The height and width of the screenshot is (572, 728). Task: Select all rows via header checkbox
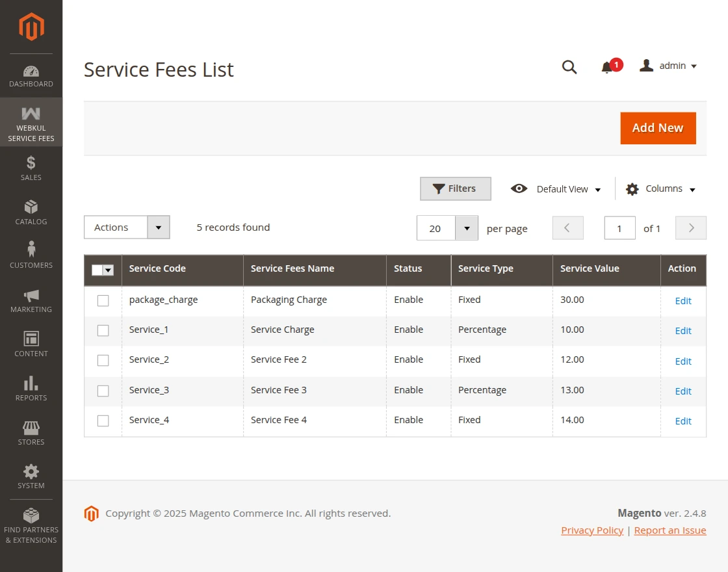[x=102, y=270]
